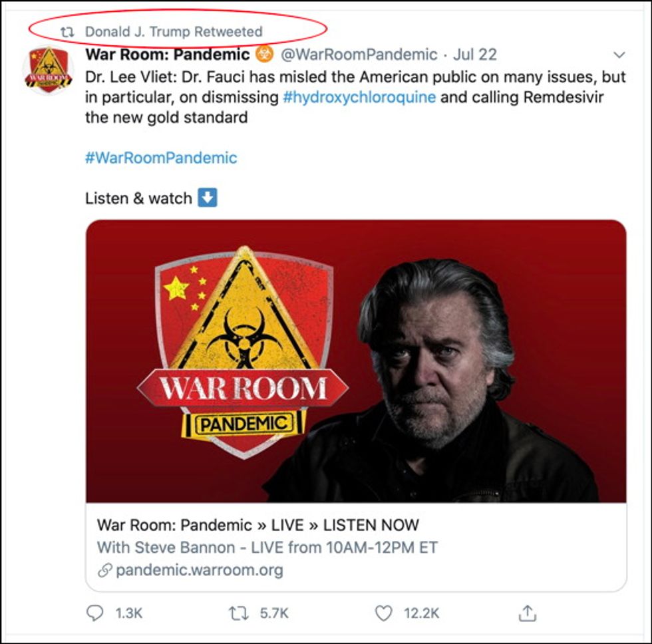Open the pandemic.warroom.org link
Image resolution: width=652 pixels, height=644 pixels.
[200, 570]
